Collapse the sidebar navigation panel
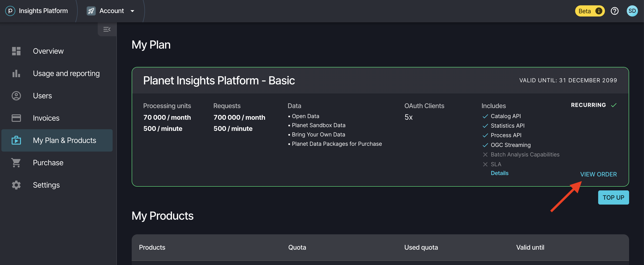 (x=107, y=30)
